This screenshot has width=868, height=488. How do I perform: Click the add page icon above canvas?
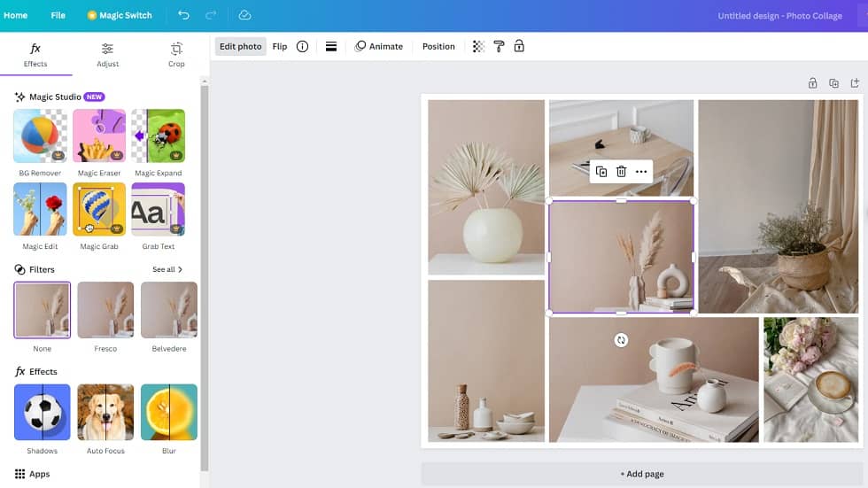pyautogui.click(x=855, y=83)
